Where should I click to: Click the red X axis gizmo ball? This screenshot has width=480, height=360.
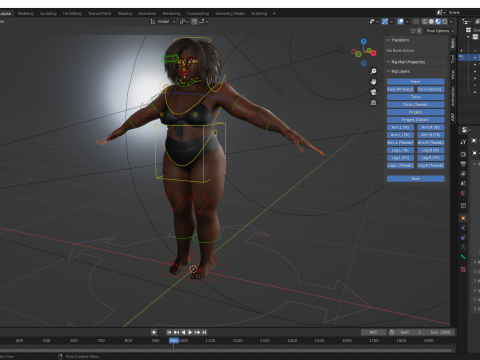373,53
